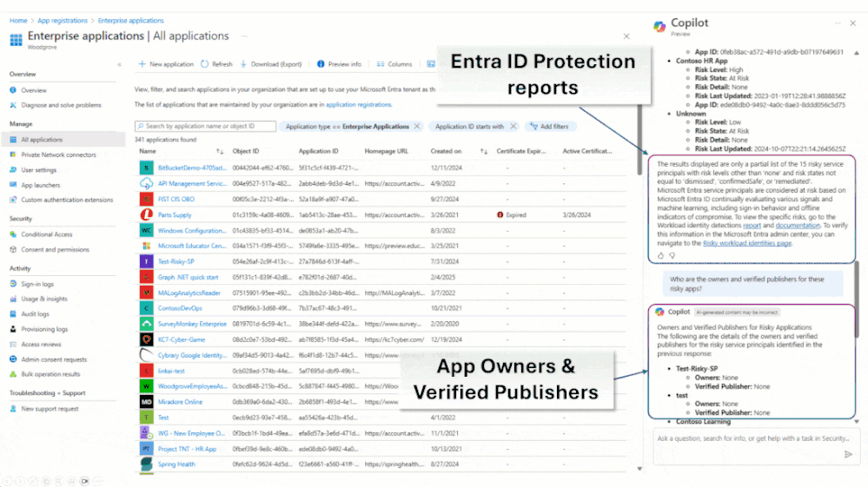Click the Sign-in logs icon

[13, 284]
